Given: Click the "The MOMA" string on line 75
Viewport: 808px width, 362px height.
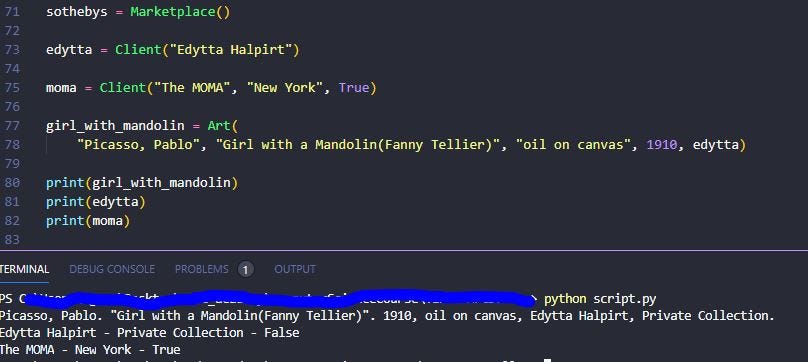Looking at the screenshot, I should pos(192,88).
